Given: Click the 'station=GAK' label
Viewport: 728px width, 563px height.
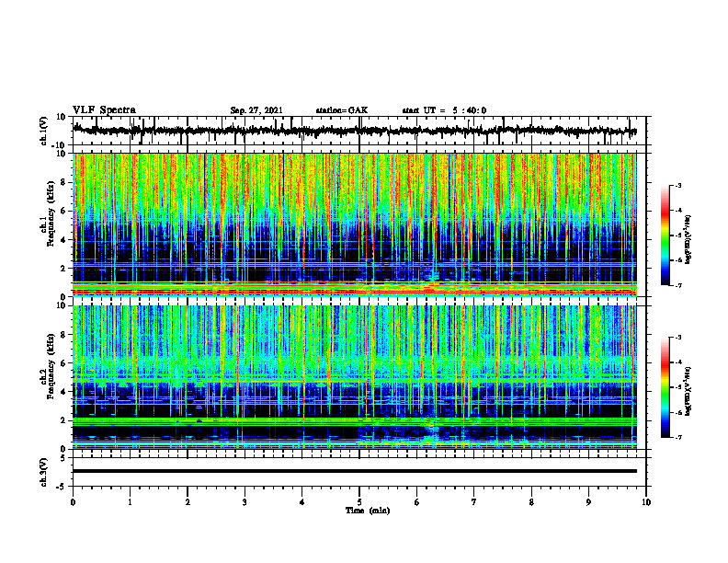Looking at the screenshot, I should (342, 110).
